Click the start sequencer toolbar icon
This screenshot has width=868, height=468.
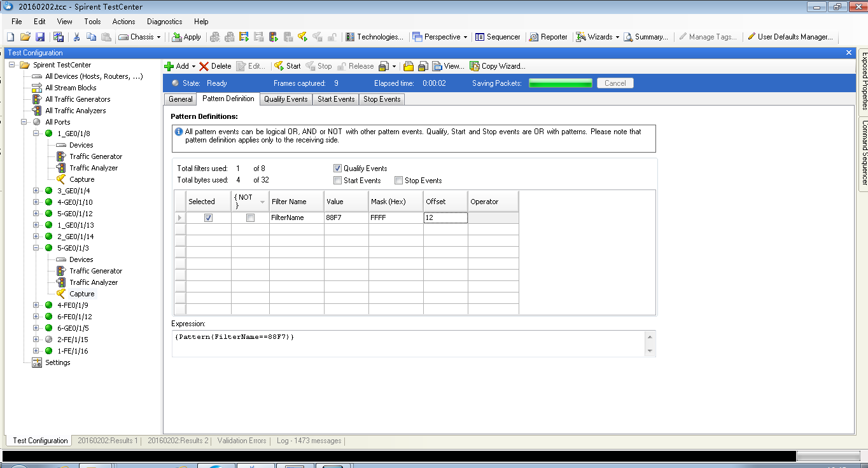coord(244,37)
